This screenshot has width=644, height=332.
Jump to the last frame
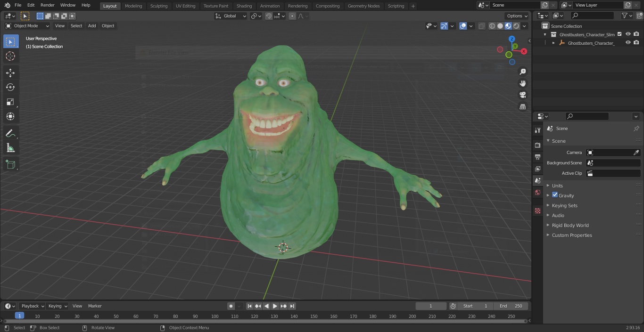click(292, 306)
